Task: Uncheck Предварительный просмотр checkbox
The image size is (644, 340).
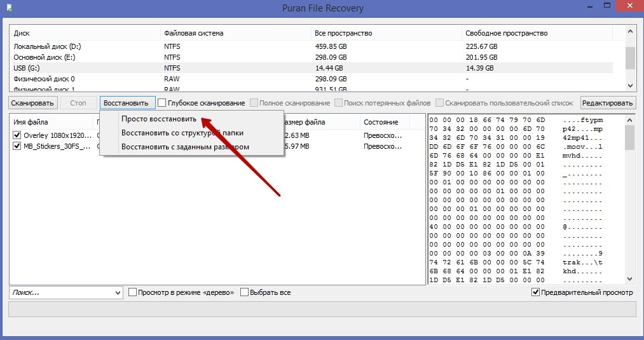Action: coord(535,292)
